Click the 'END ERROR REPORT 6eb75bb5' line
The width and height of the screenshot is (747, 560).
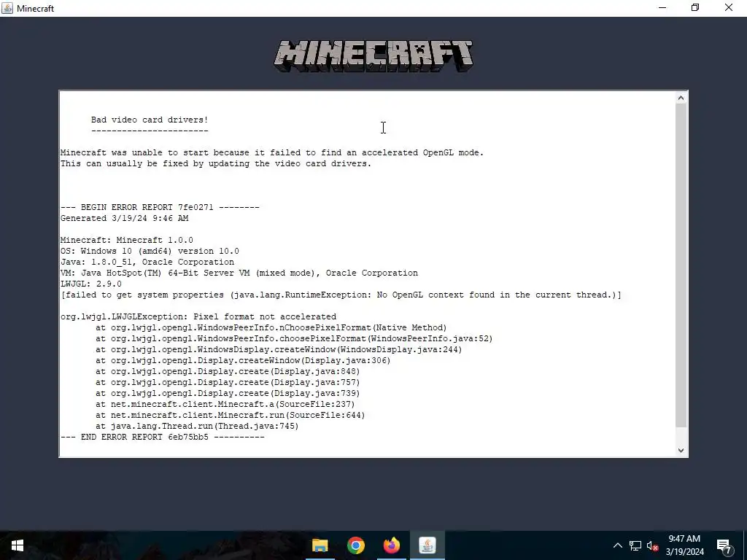[x=163, y=437]
